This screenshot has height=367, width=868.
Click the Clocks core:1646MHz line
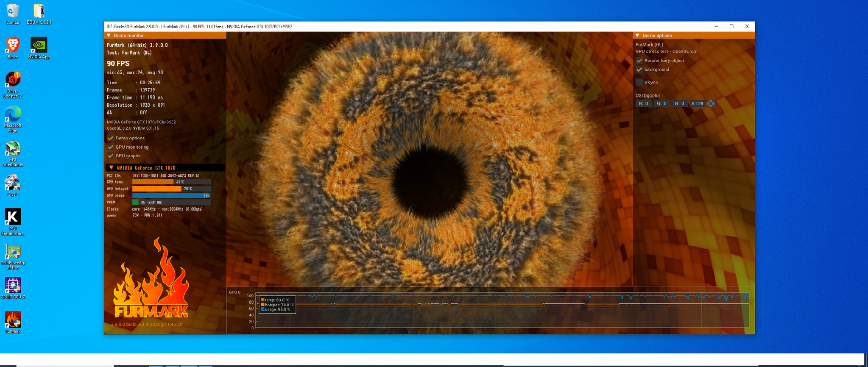pyautogui.click(x=155, y=209)
